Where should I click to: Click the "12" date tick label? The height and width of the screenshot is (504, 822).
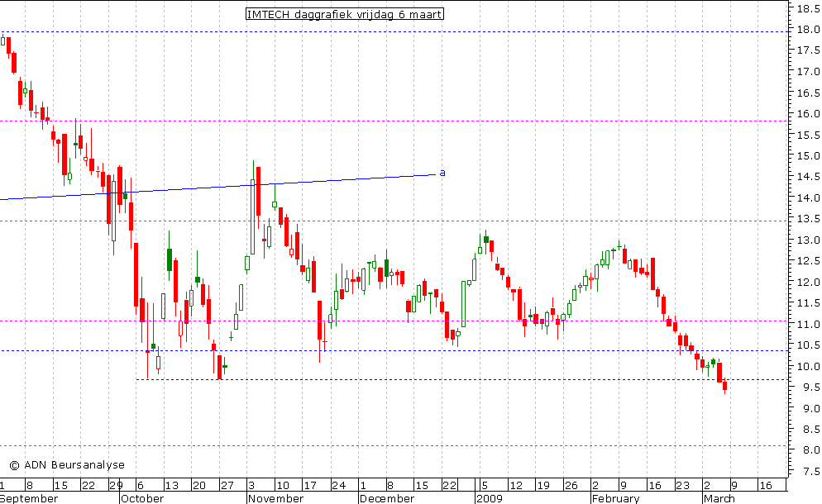516,485
